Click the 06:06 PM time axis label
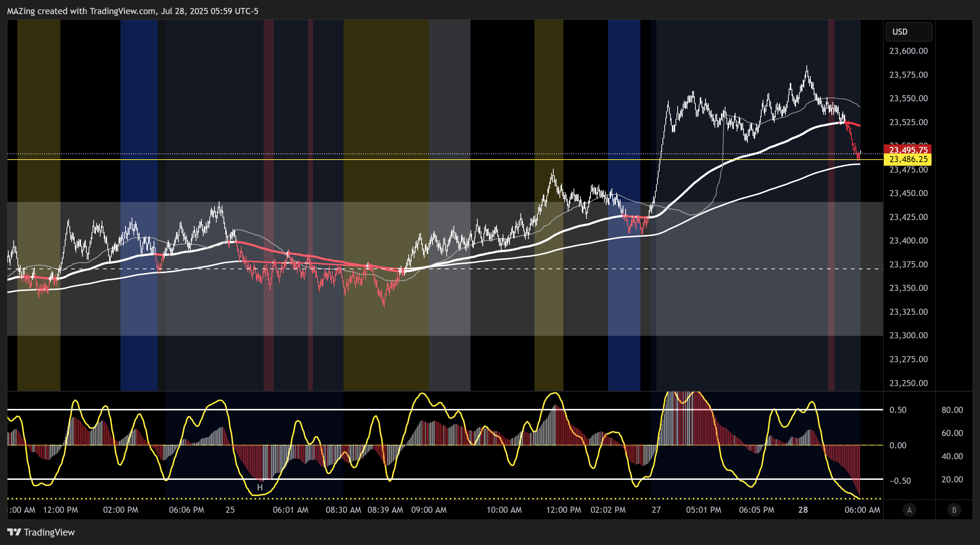980x545 pixels. (x=186, y=510)
